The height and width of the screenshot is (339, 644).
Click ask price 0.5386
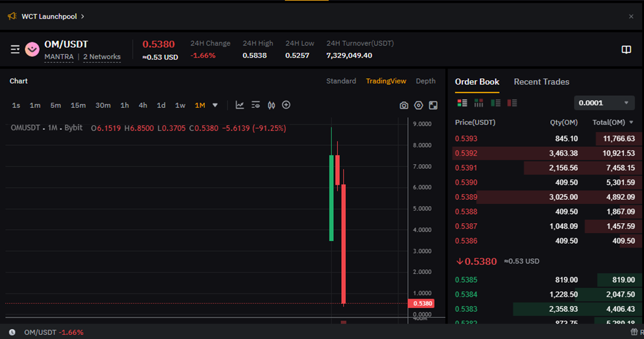coord(465,241)
